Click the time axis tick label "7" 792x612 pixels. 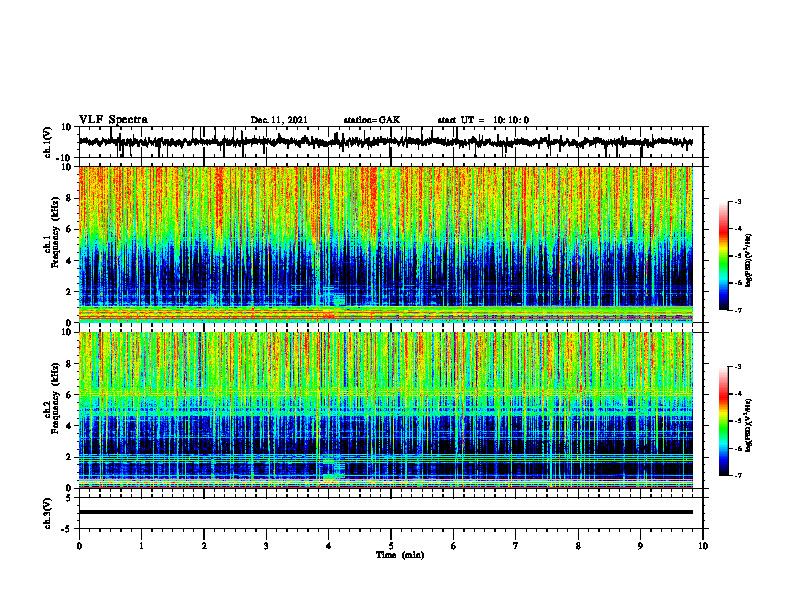[516, 546]
